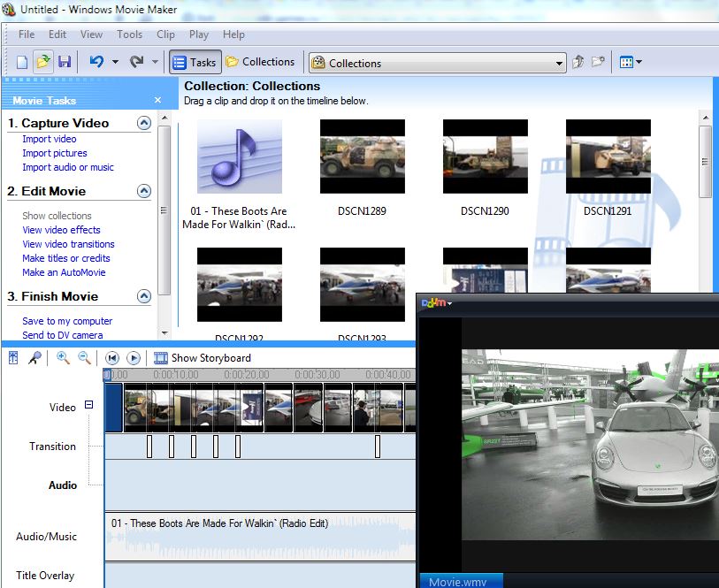Screen dimensions: 719x588
Task: Open the Collections location dropdown
Action: coord(559,64)
